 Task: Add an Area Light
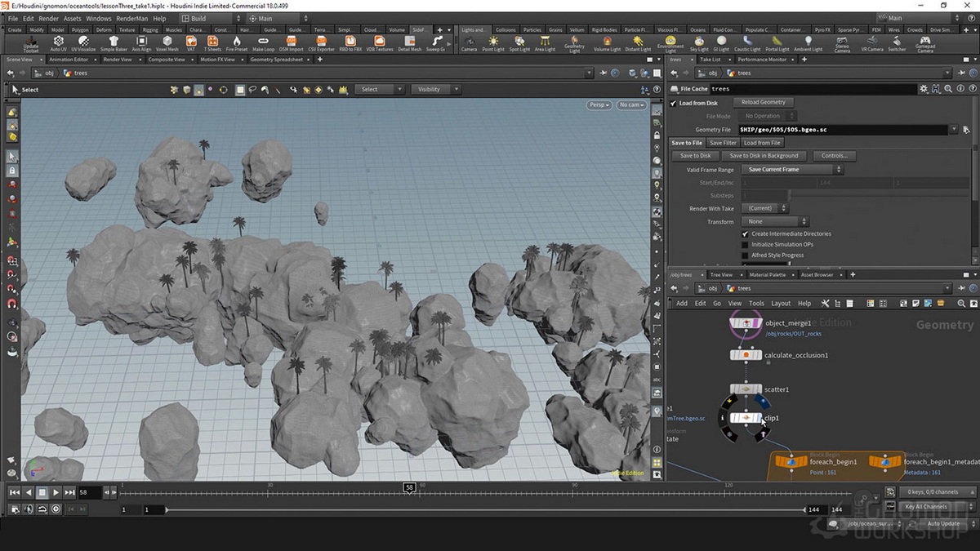click(x=545, y=43)
